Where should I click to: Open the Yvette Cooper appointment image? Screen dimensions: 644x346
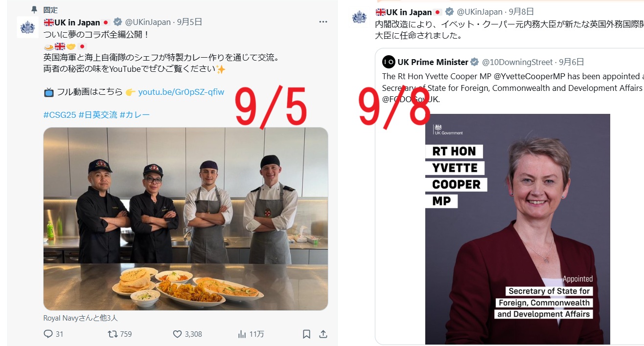518,229
